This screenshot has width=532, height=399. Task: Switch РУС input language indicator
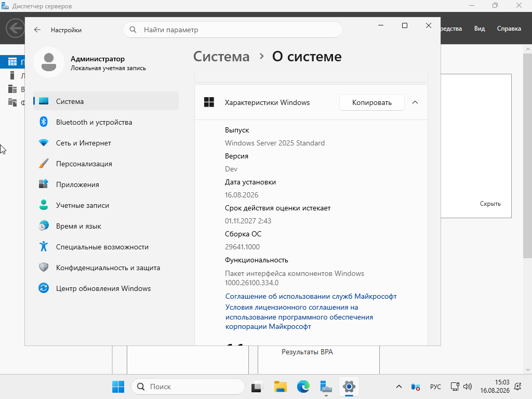(435, 387)
